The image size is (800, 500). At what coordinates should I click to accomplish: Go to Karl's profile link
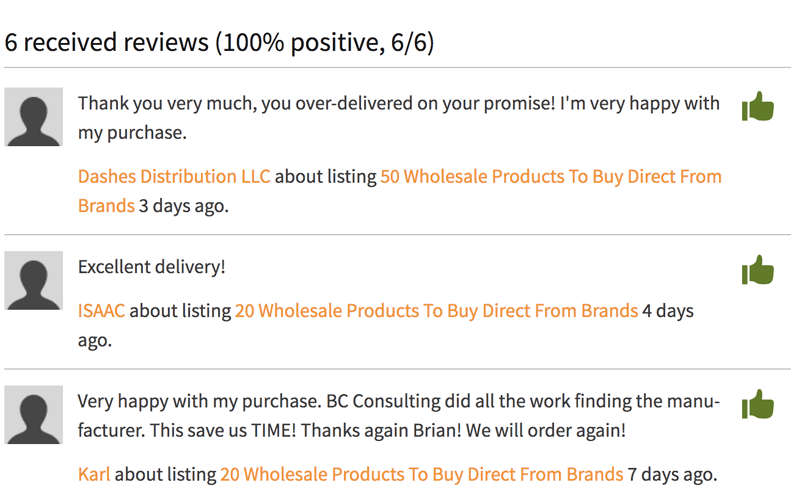point(94,474)
